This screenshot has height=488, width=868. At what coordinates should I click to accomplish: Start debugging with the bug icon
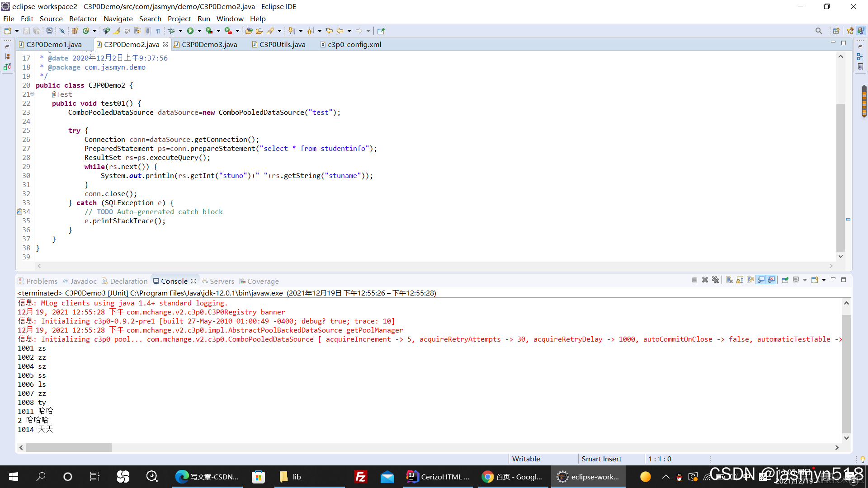tap(171, 31)
